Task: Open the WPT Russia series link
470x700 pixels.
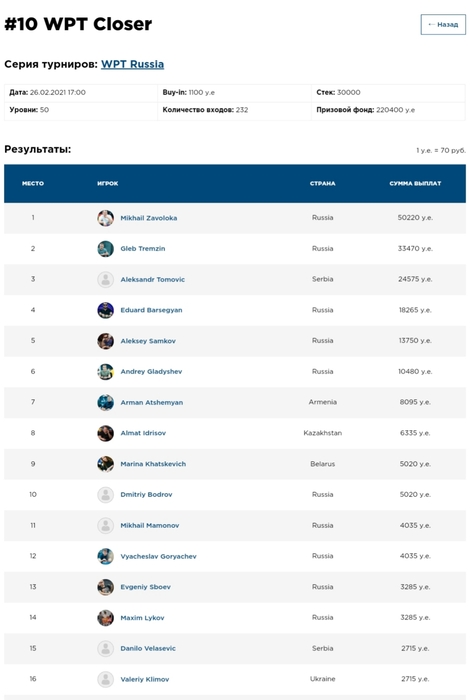Action: 133,64
